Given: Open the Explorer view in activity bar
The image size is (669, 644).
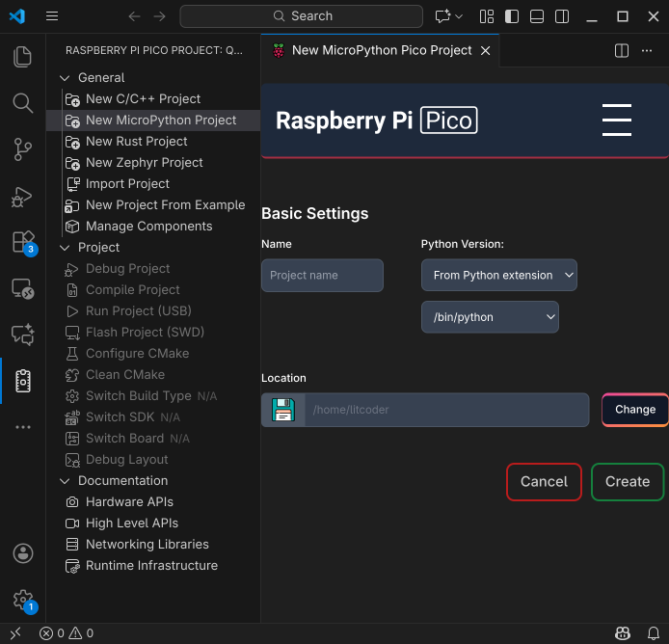Looking at the screenshot, I should click(23, 57).
